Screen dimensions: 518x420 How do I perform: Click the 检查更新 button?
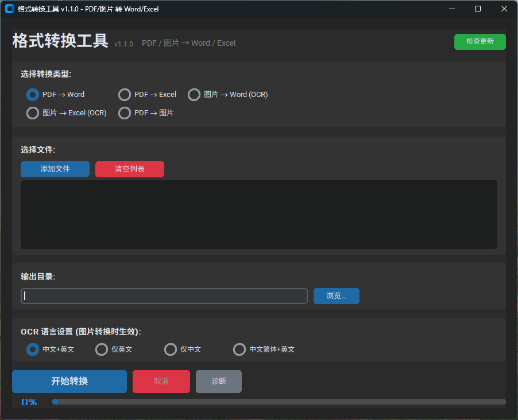[480, 42]
